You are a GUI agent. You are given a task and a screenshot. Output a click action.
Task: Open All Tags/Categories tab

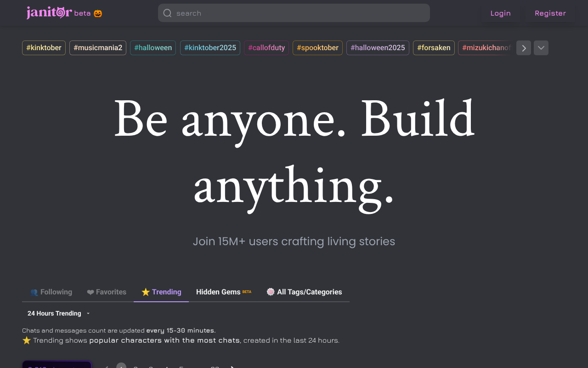(304, 292)
